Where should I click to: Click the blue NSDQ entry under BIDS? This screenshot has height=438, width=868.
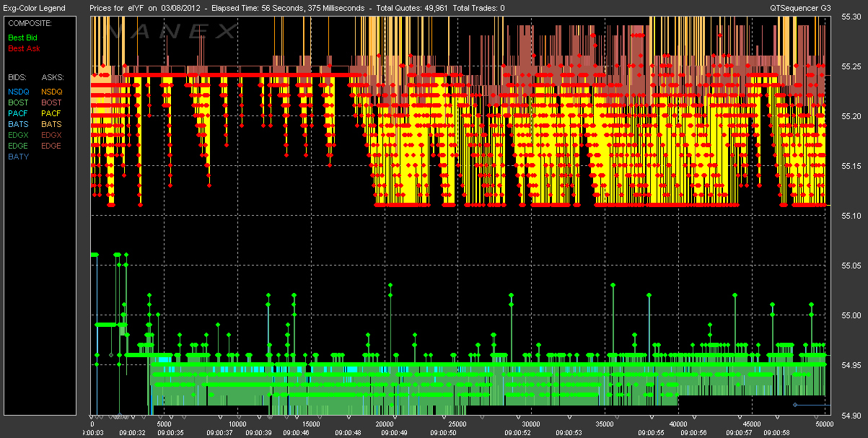[x=19, y=92]
